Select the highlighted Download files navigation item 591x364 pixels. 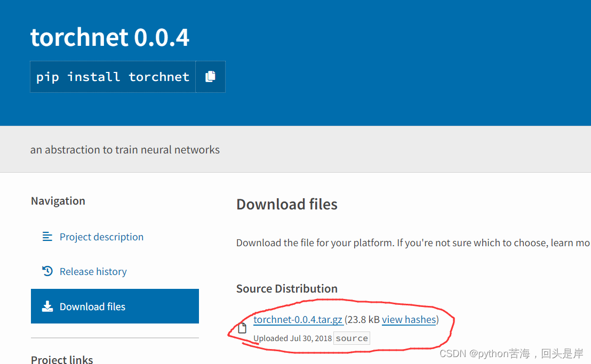click(x=92, y=306)
